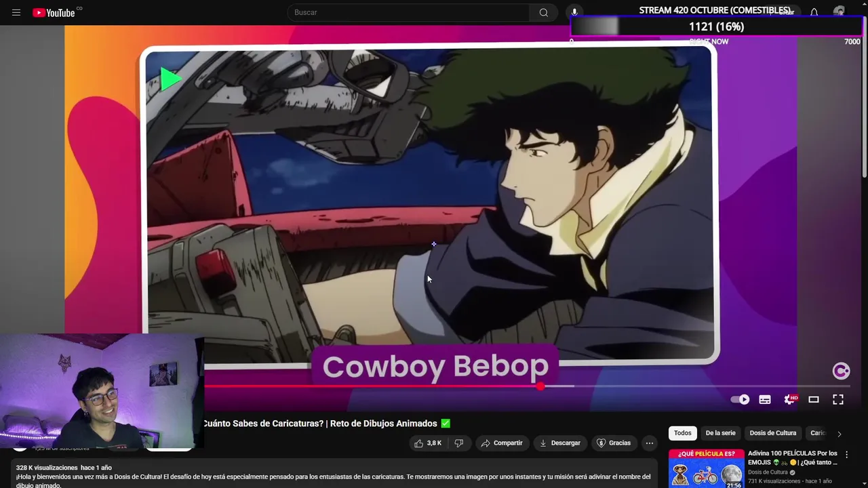The height and width of the screenshot is (488, 868).
Task: Click the 328 K visualizaciones text
Action: click(46, 468)
